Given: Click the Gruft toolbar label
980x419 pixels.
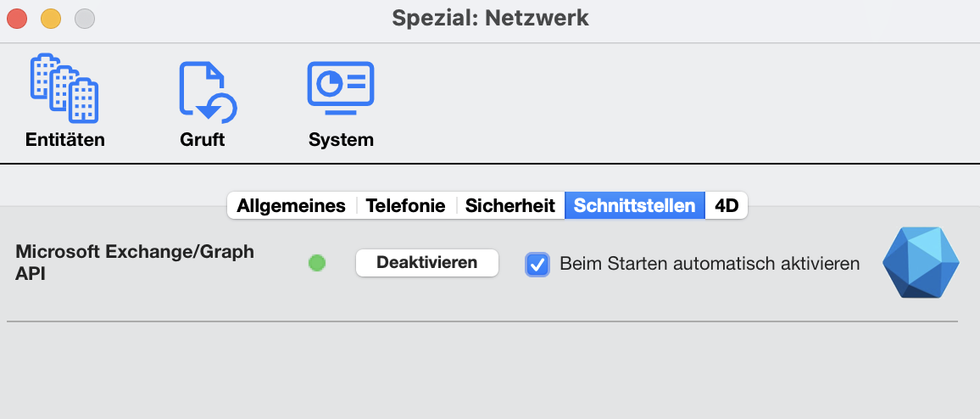Looking at the screenshot, I should [x=202, y=139].
